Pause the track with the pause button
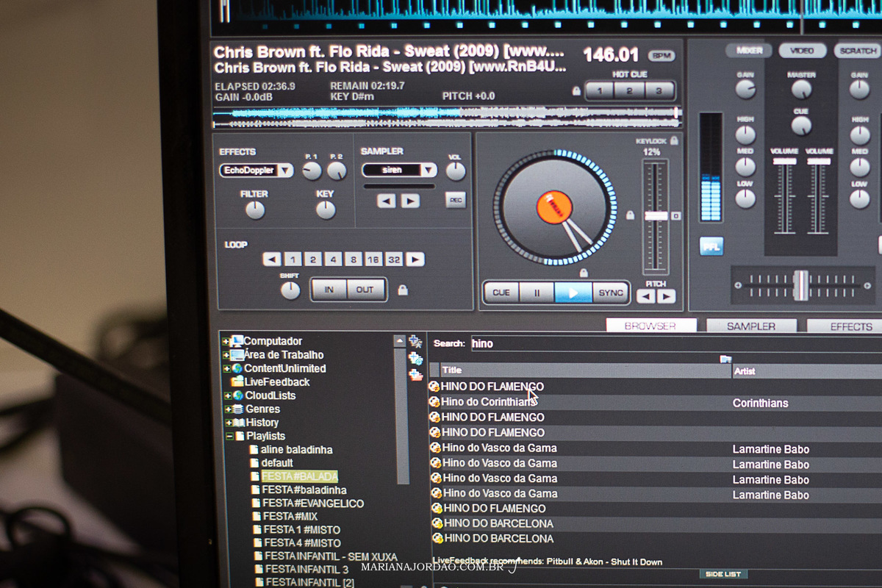882x588 pixels. point(537,293)
